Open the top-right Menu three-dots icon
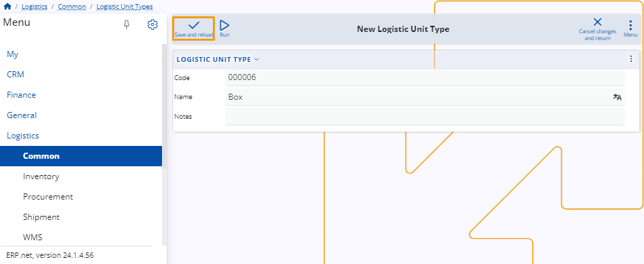Viewport: 644px width, 264px height. coord(630,25)
